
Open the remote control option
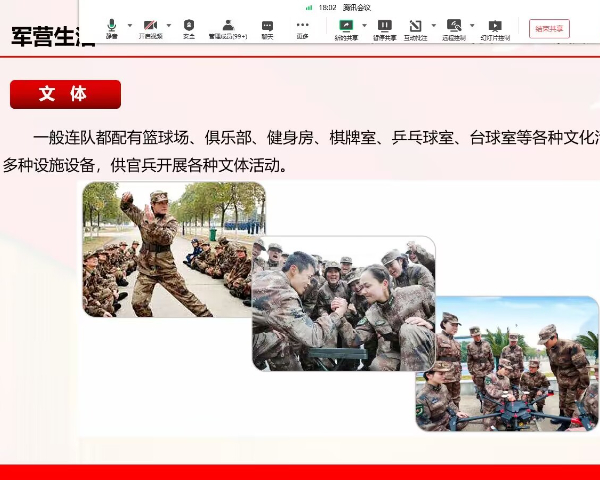(x=454, y=29)
